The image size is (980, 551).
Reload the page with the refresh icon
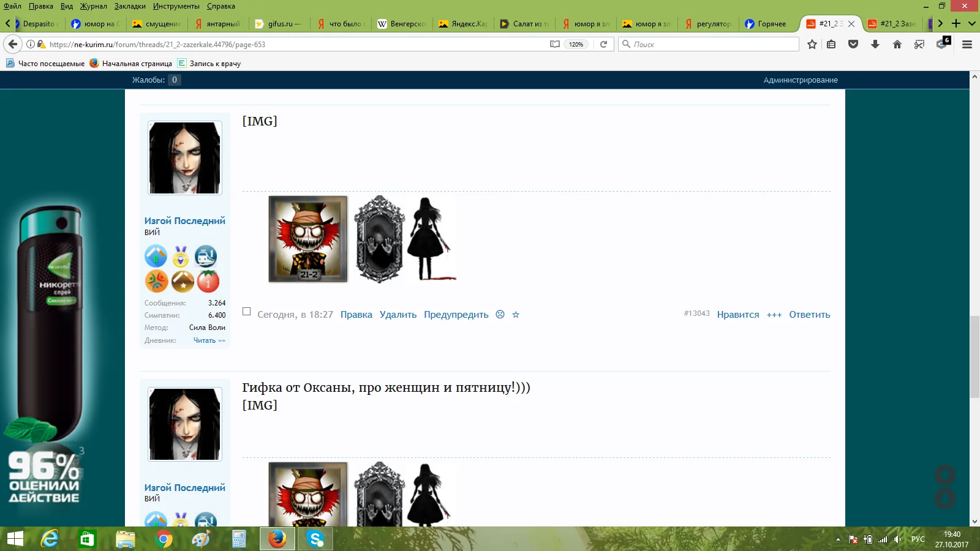point(603,44)
